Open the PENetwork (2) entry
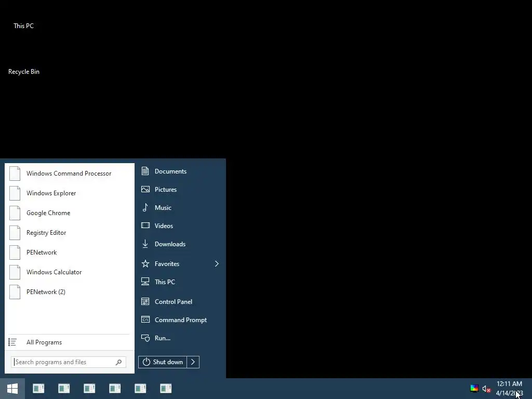 70,292
